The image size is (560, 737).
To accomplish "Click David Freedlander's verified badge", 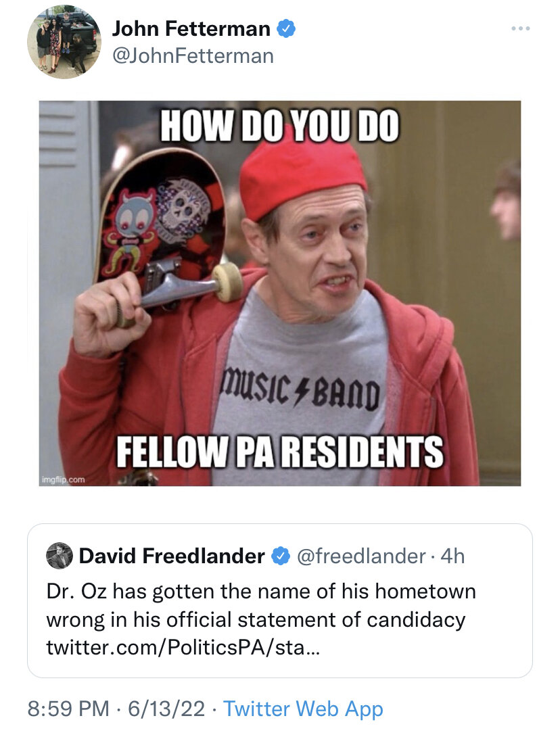I will (x=281, y=556).
